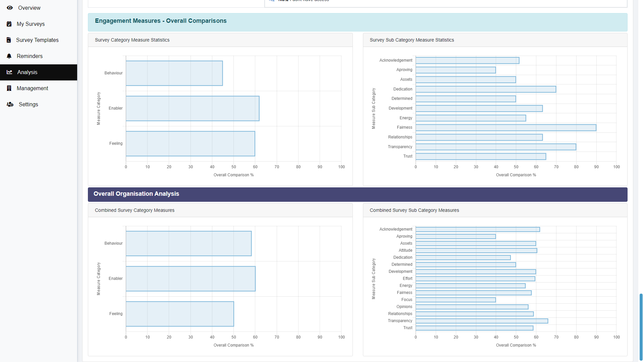Click the Analysis chart icon
644x362 pixels.
tap(9, 72)
